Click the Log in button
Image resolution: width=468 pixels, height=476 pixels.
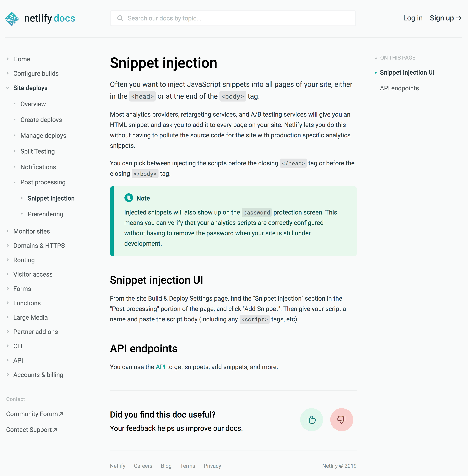[413, 18]
